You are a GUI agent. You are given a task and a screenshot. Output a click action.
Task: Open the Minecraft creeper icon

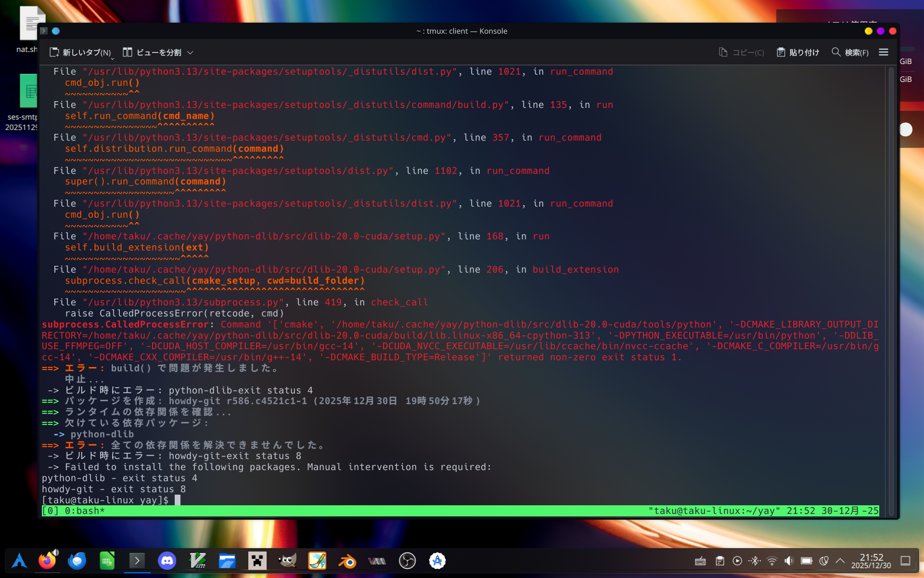coord(257,561)
